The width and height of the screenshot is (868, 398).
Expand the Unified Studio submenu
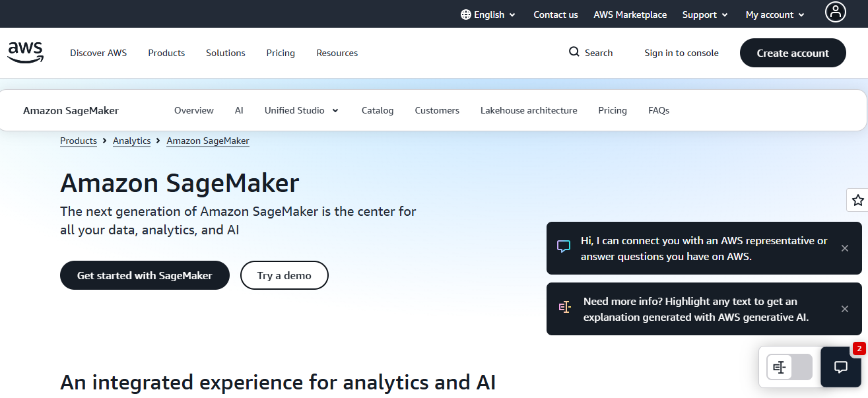(301, 110)
